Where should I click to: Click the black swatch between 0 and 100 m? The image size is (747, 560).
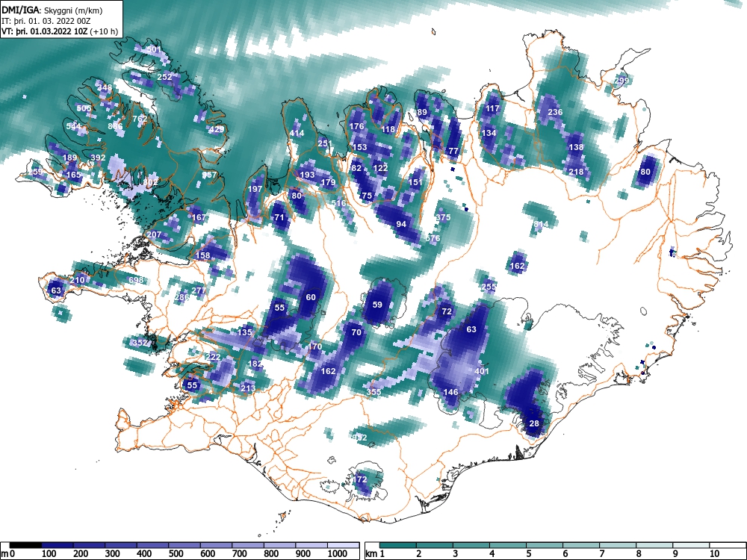pyautogui.click(x=25, y=544)
